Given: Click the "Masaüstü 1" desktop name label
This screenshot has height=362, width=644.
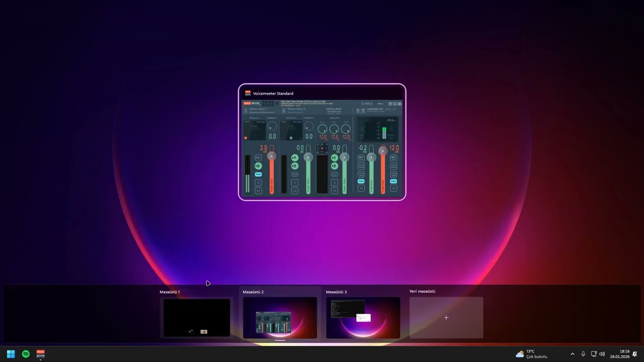Looking at the screenshot, I should (170, 292).
